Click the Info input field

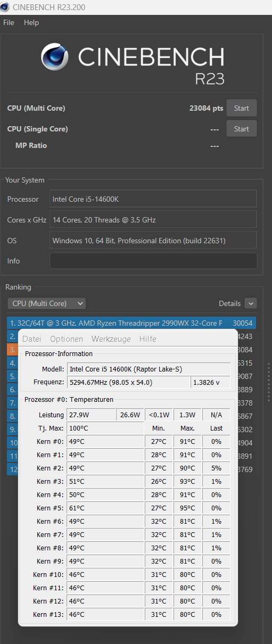[x=153, y=261]
